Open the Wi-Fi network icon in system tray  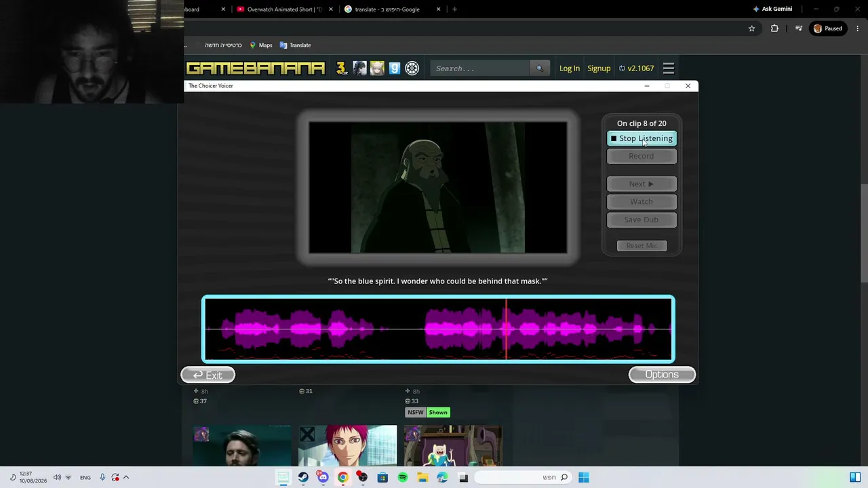tap(68, 477)
